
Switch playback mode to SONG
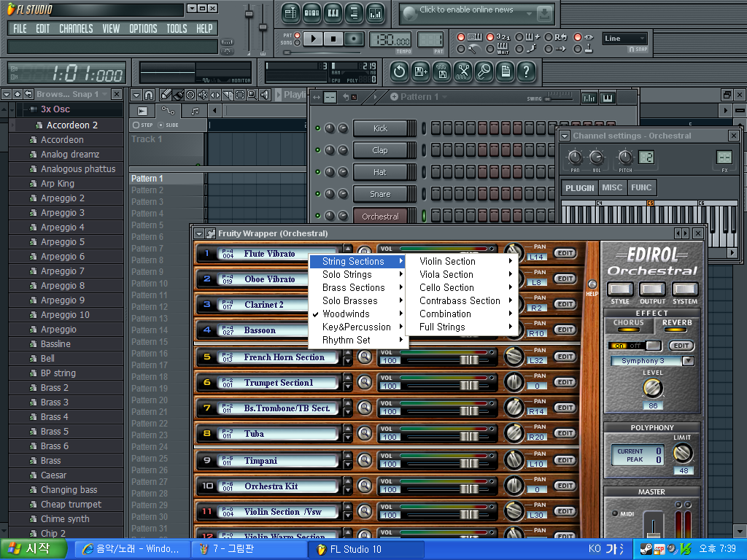click(298, 43)
